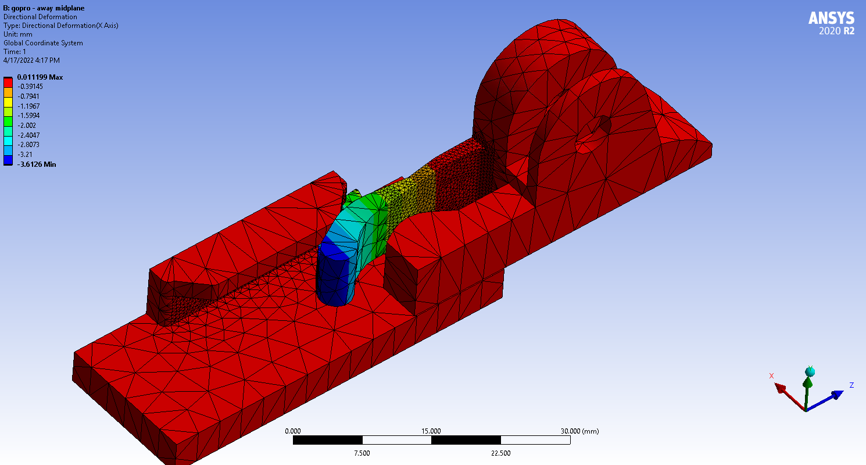866x465 pixels.
Task: Click ruler label 7.500
Action: 362,453
